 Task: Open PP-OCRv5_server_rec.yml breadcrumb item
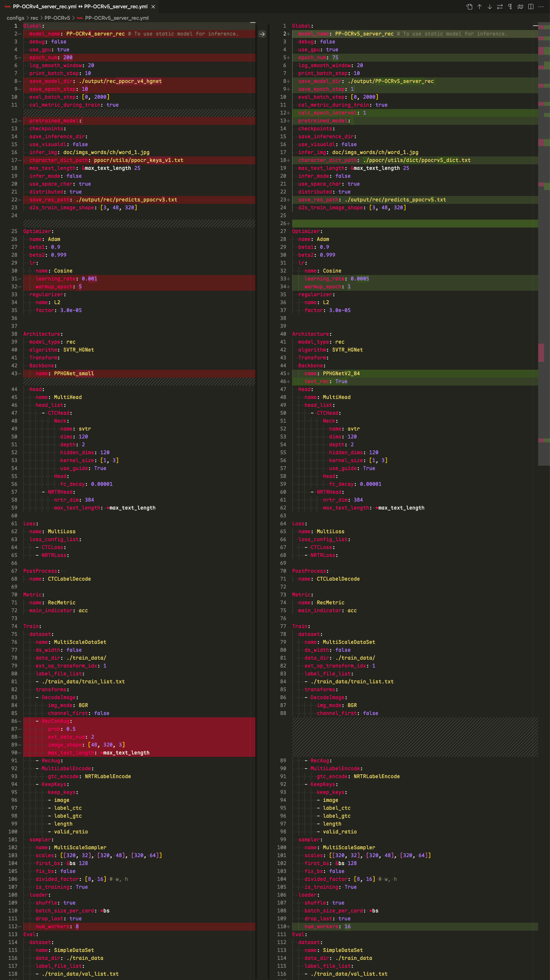[117, 18]
